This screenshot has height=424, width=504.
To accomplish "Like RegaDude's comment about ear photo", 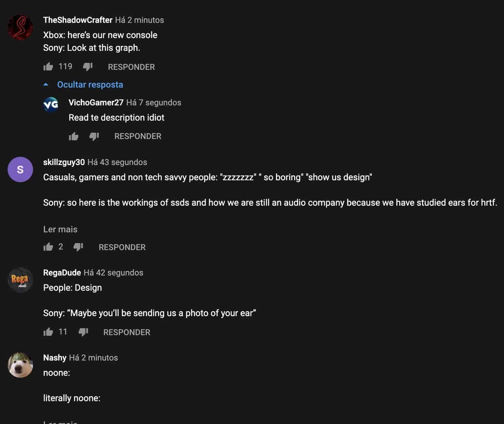I will (x=48, y=332).
